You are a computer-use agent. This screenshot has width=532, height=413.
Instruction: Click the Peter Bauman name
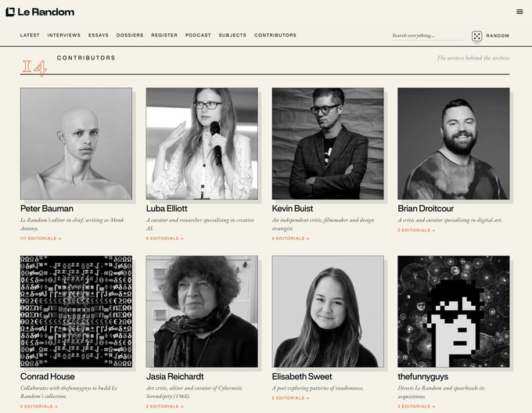click(x=47, y=209)
